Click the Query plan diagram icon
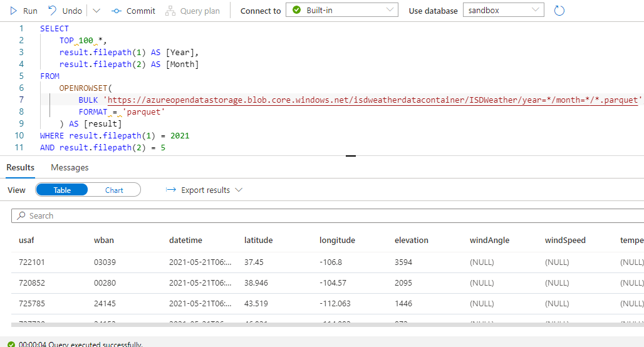Image resolution: width=644 pixels, height=347 pixels. pyautogui.click(x=170, y=11)
